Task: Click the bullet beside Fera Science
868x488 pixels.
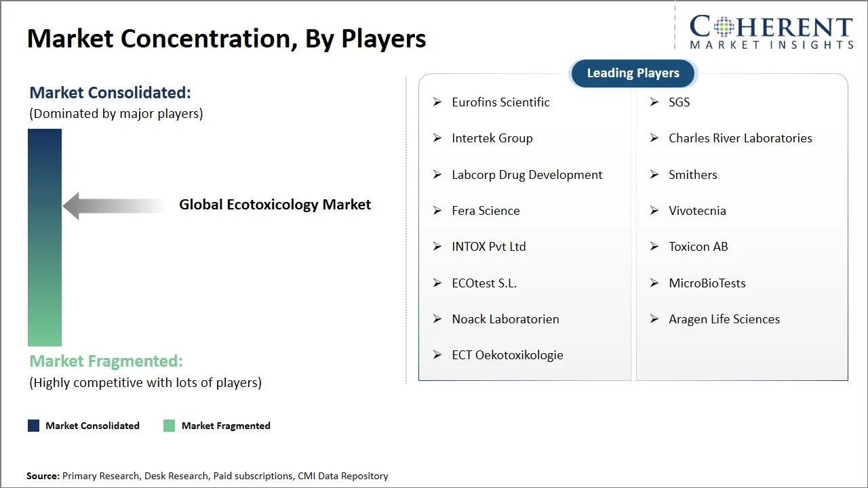Action: point(437,211)
